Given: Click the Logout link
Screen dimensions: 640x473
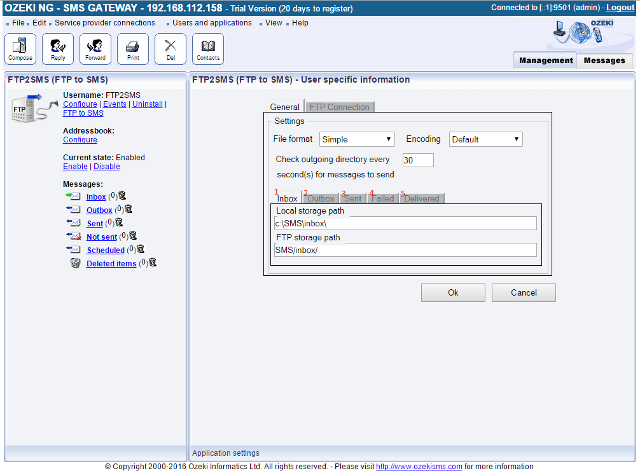Looking at the screenshot, I should [620, 7].
